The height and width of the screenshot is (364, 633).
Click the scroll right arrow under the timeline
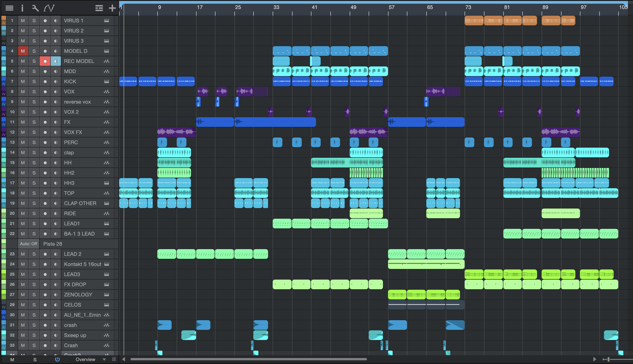[x=594, y=359]
